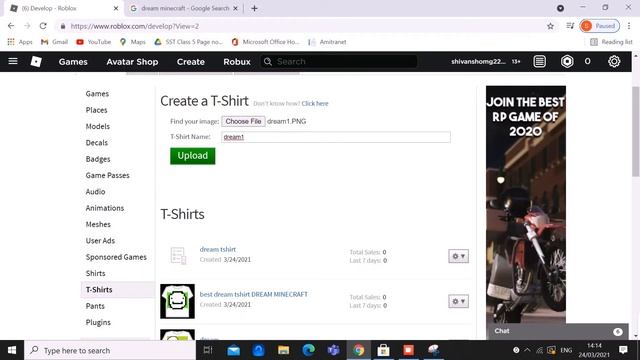Viewport: 640px width, 360px height.
Task: Select Meshes in the sidebar
Action: pos(98,224)
